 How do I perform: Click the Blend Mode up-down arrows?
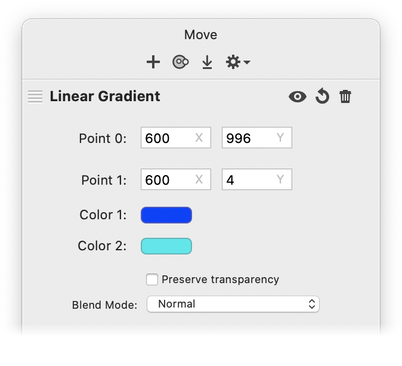pyautogui.click(x=312, y=304)
